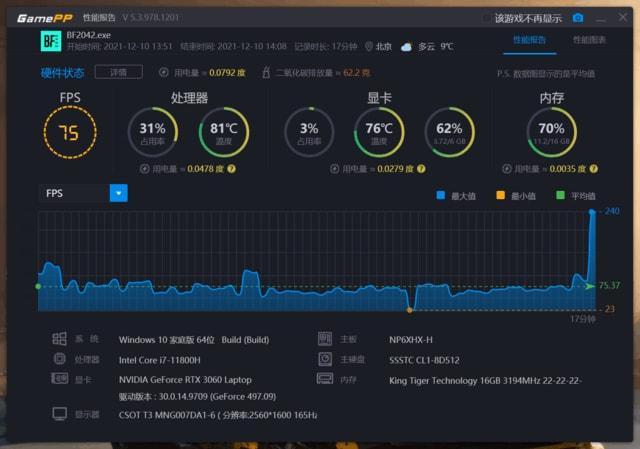Image resolution: width=640 pixels, height=449 pixels.
Task: Click the GPU 62% video memory gauge
Action: [449, 132]
